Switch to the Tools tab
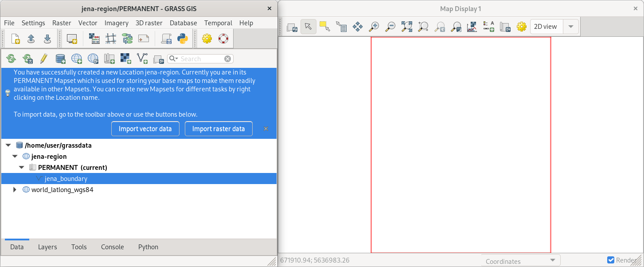The height and width of the screenshot is (267, 644). pyautogui.click(x=79, y=247)
